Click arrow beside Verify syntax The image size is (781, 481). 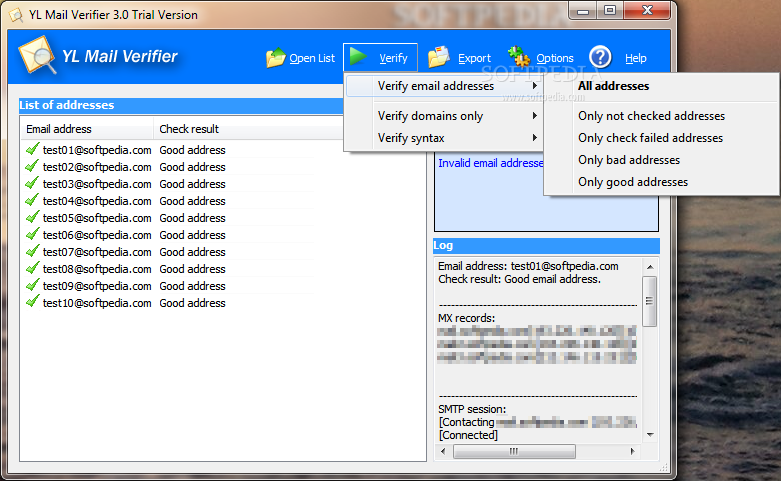(534, 137)
